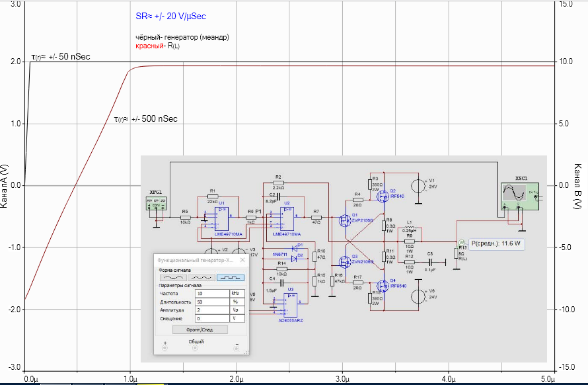This screenshot has width=588, height=385.
Task: Open the Vp amplitude unit dropdown
Action: pos(237,310)
